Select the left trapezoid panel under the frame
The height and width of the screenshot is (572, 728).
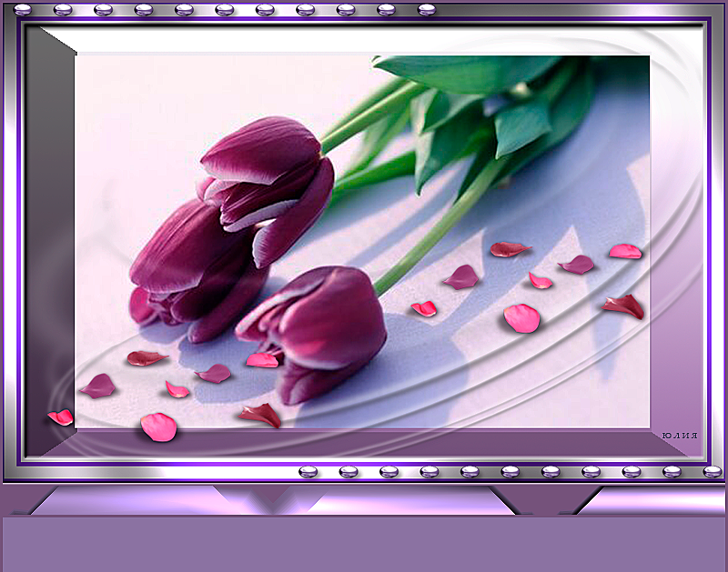click(136, 501)
